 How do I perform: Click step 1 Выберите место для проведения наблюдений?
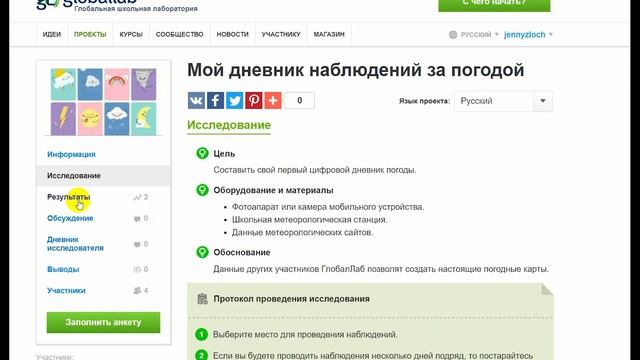click(305, 335)
